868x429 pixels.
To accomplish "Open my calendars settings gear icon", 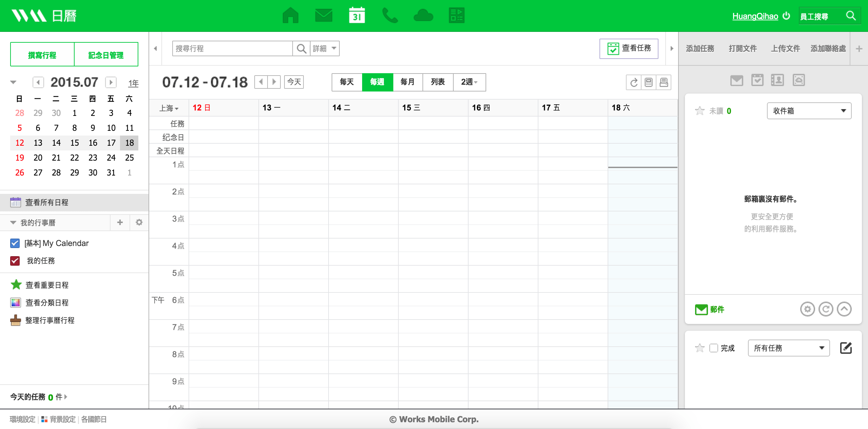I will (139, 222).
